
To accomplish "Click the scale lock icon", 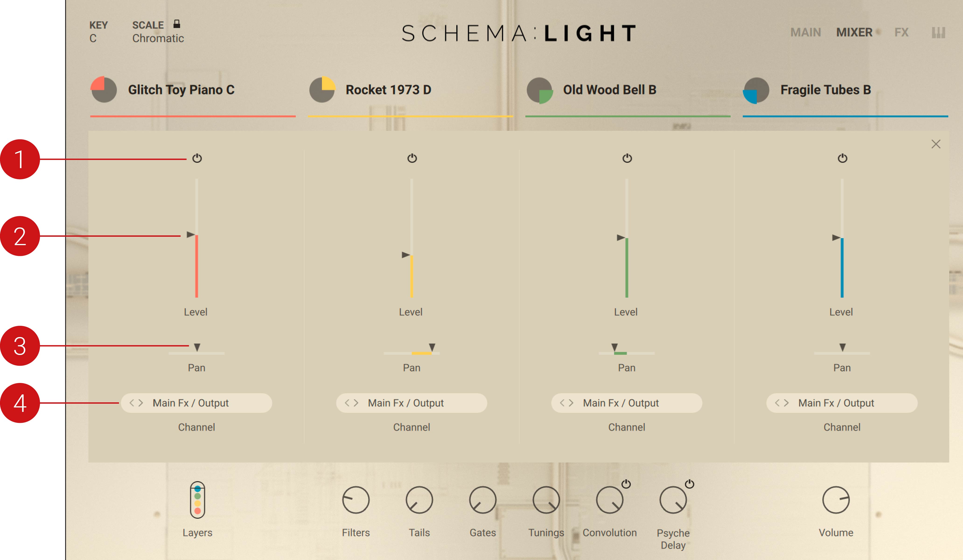I will click(x=177, y=24).
